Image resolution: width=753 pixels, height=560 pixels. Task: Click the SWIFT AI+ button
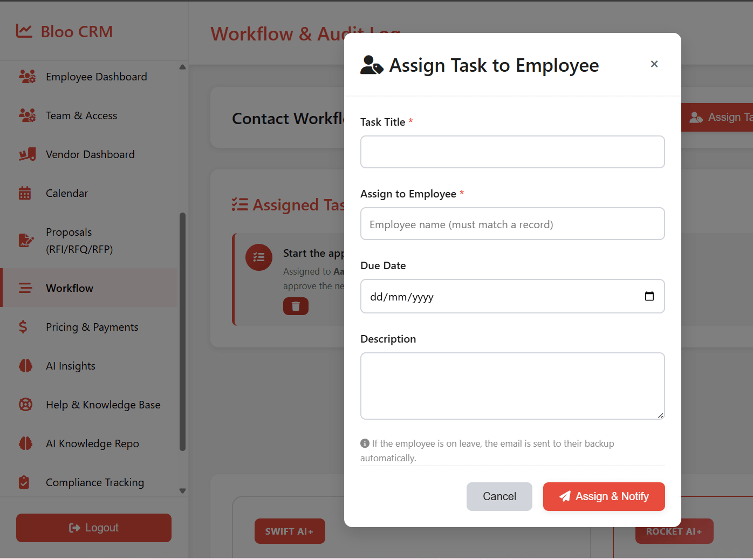290,531
